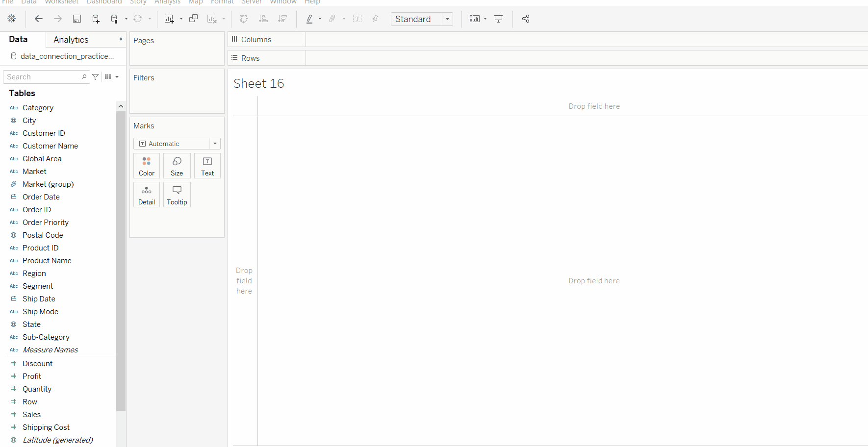The image size is (868, 447).
Task: Open the Show/Hide Cards dropdown arrow
Action: pos(485,19)
